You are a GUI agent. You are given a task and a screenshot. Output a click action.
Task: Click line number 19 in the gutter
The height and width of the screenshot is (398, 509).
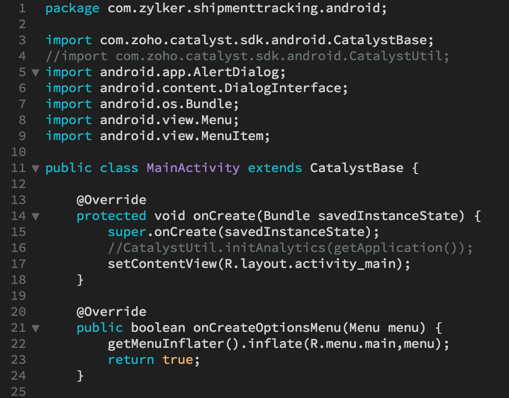[x=18, y=296]
